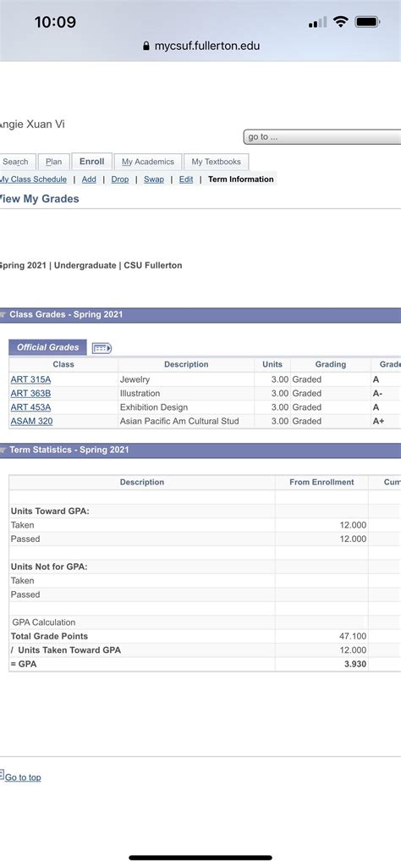
Task: Click the Exhibition Design description cell
Action: 186,407
